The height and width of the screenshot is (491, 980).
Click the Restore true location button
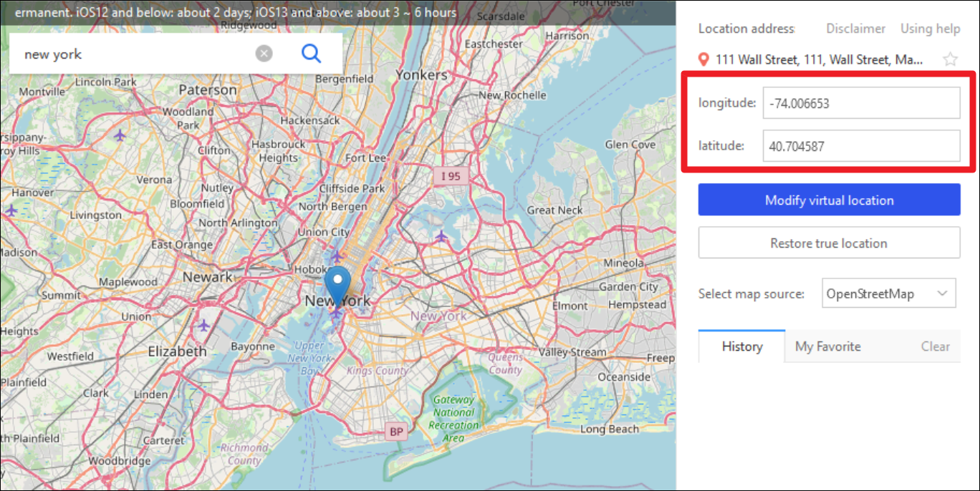830,243
